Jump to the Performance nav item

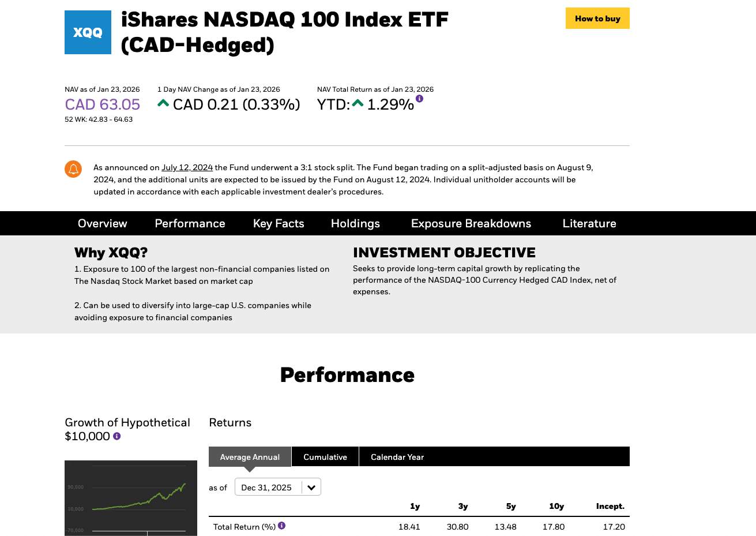(x=190, y=223)
